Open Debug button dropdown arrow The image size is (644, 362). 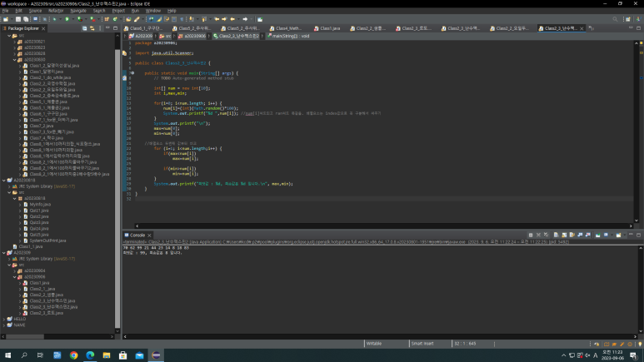point(59,19)
